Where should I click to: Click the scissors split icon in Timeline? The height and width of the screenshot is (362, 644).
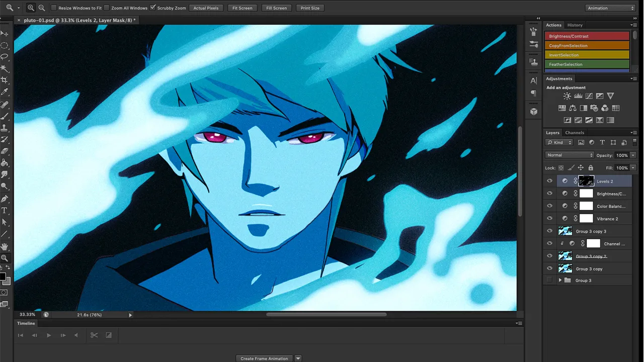(x=94, y=335)
